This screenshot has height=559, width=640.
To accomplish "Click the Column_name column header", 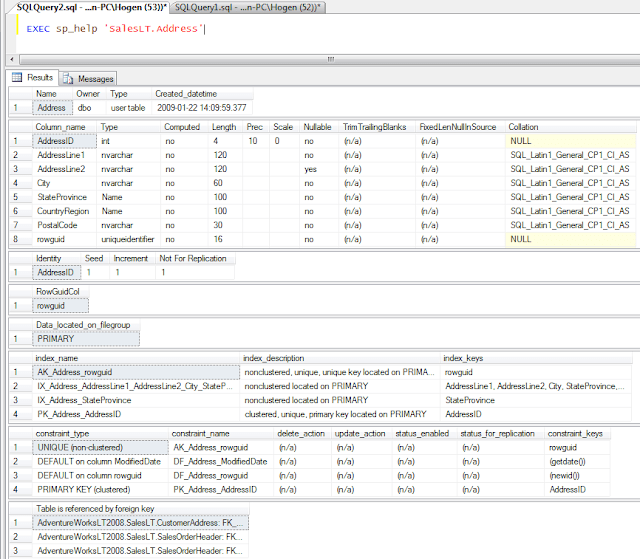I will 64,127.
